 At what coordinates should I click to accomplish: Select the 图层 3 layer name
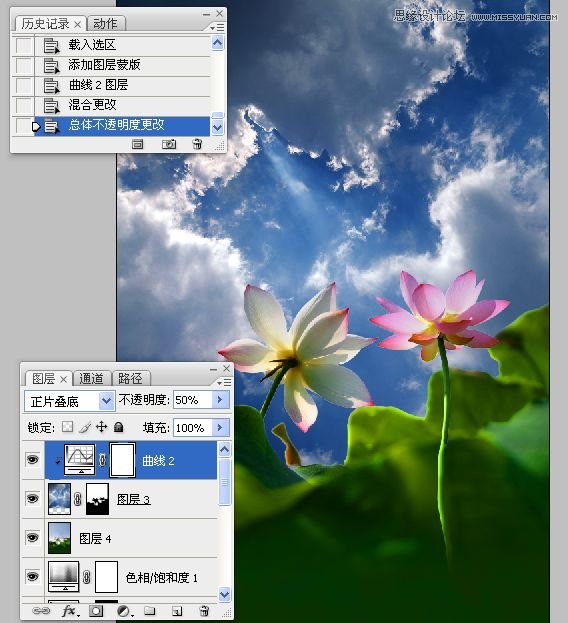click(133, 499)
